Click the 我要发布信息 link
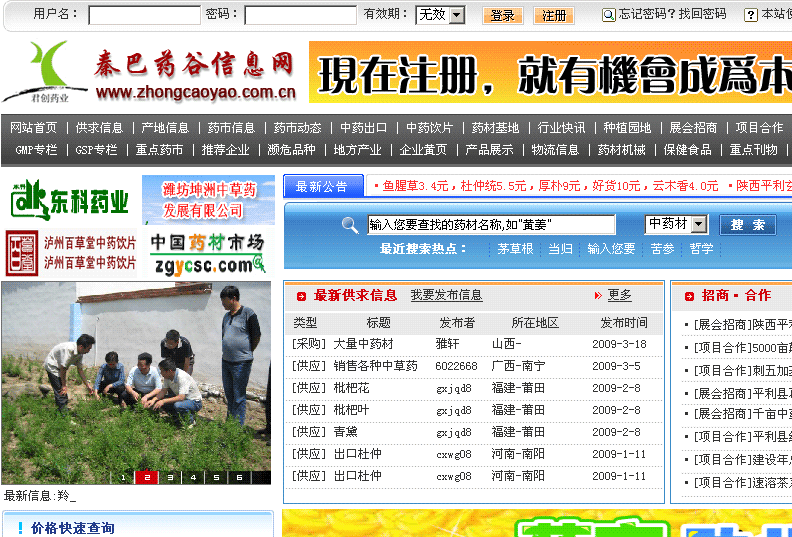Screen dimensions: 792x537 pyautogui.click(x=446, y=295)
